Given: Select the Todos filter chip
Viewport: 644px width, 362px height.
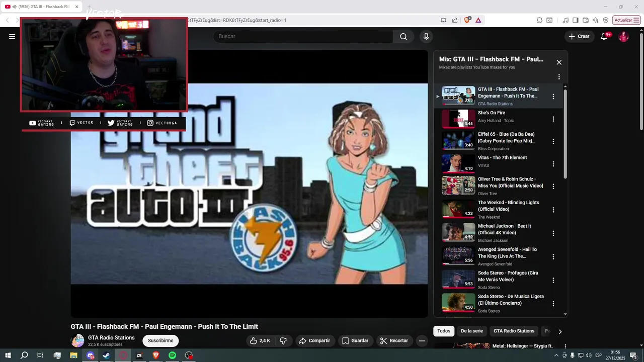Looking at the screenshot, I should coord(444,331).
